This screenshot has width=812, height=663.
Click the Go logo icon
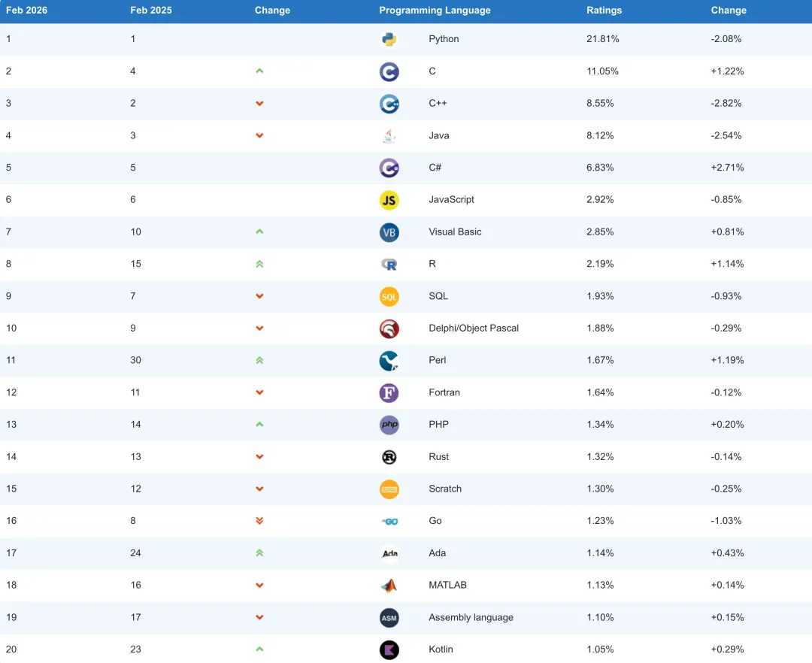click(389, 521)
